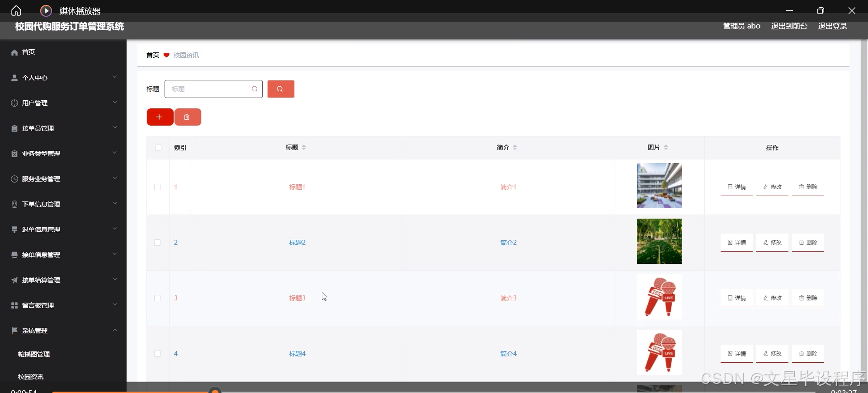Screen dimensions: 868x393
Task: Click the red search button
Action: click(x=281, y=89)
